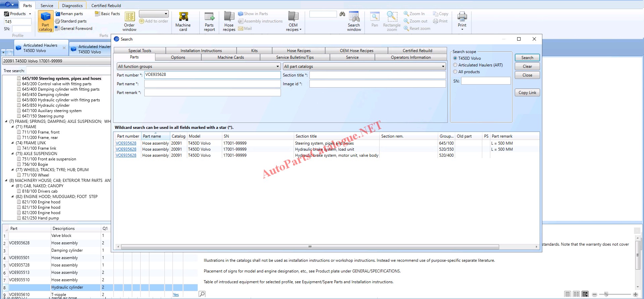Select T450D Volvo search scope

click(x=455, y=58)
